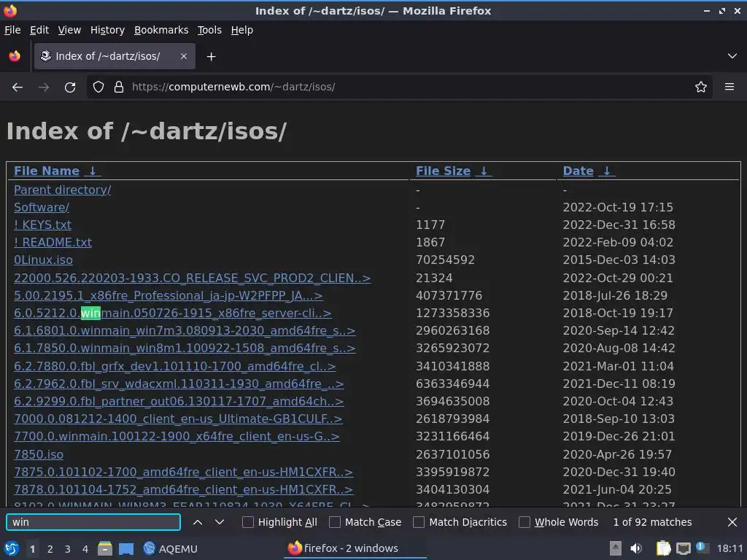Image resolution: width=747 pixels, height=560 pixels.
Task: Download 7850.iso file
Action: (39, 454)
